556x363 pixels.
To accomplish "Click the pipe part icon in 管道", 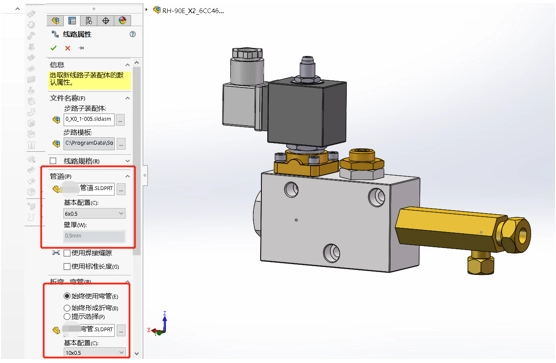I will [x=56, y=189].
